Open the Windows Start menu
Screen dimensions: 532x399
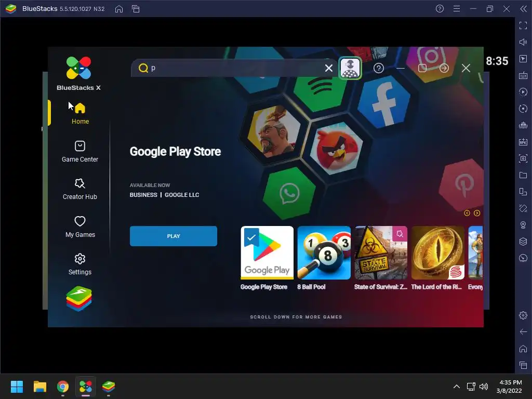[17, 387]
